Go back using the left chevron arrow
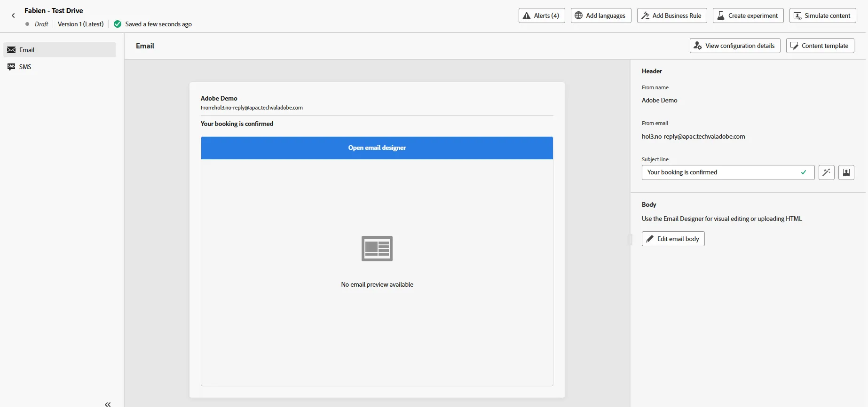 [13, 16]
